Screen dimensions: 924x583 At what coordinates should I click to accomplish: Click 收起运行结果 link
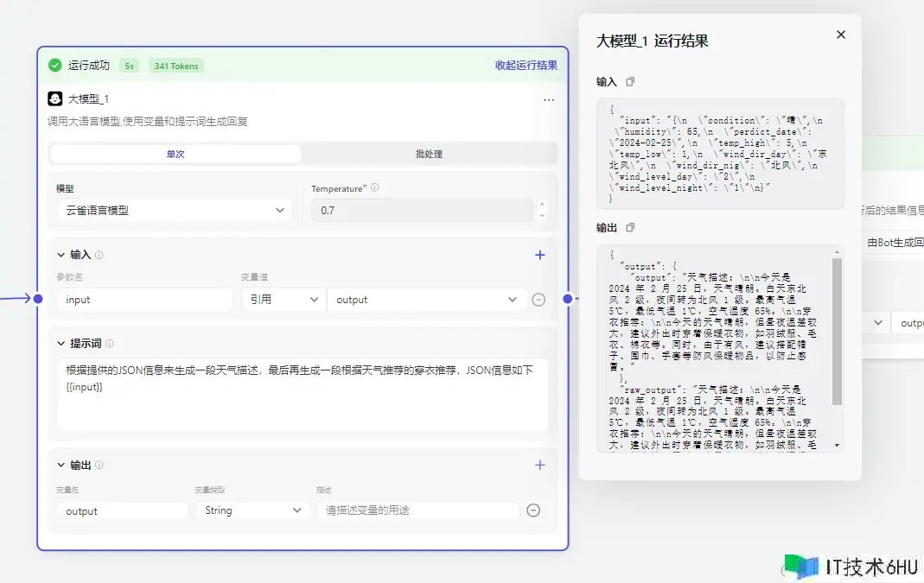526,66
